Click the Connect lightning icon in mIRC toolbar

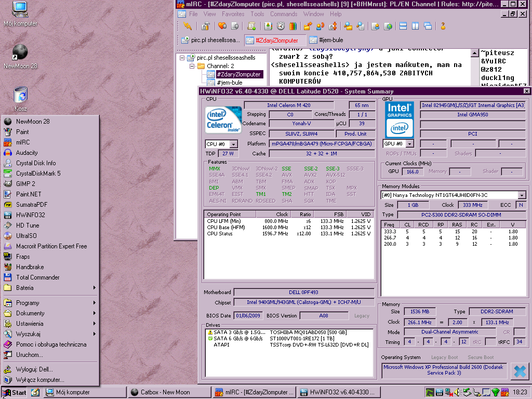click(x=187, y=26)
